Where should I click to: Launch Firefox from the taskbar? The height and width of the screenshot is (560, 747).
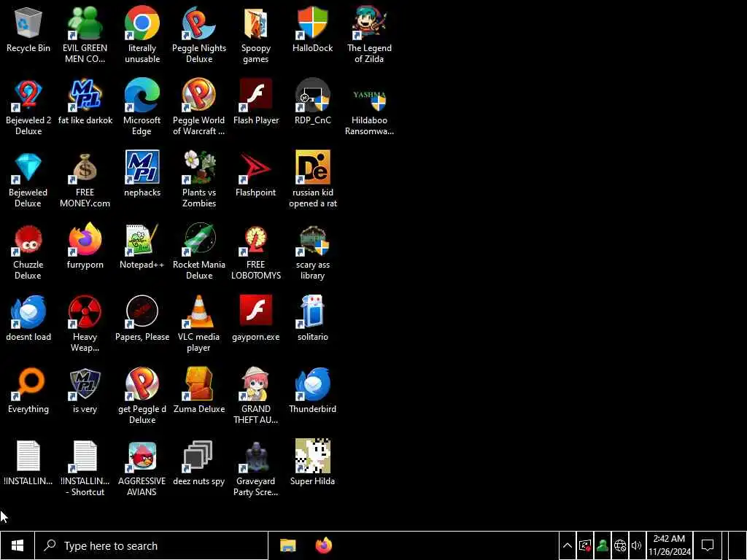[323, 545]
